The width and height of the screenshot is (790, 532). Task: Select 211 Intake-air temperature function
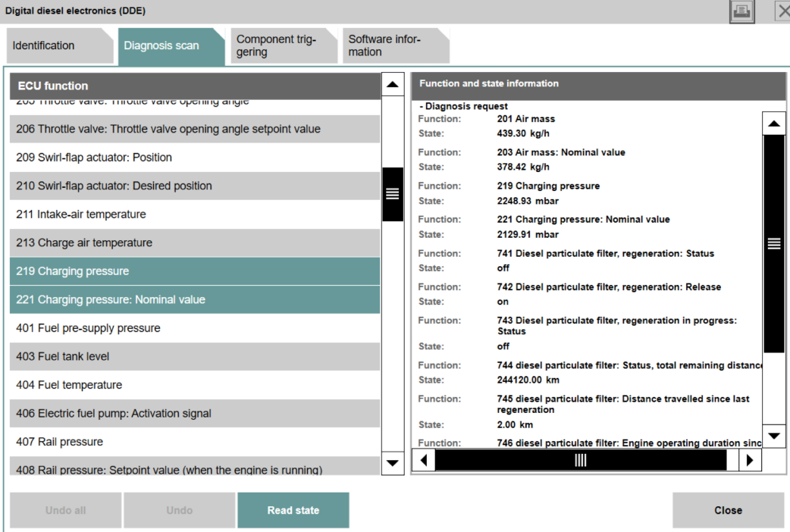pos(195,214)
